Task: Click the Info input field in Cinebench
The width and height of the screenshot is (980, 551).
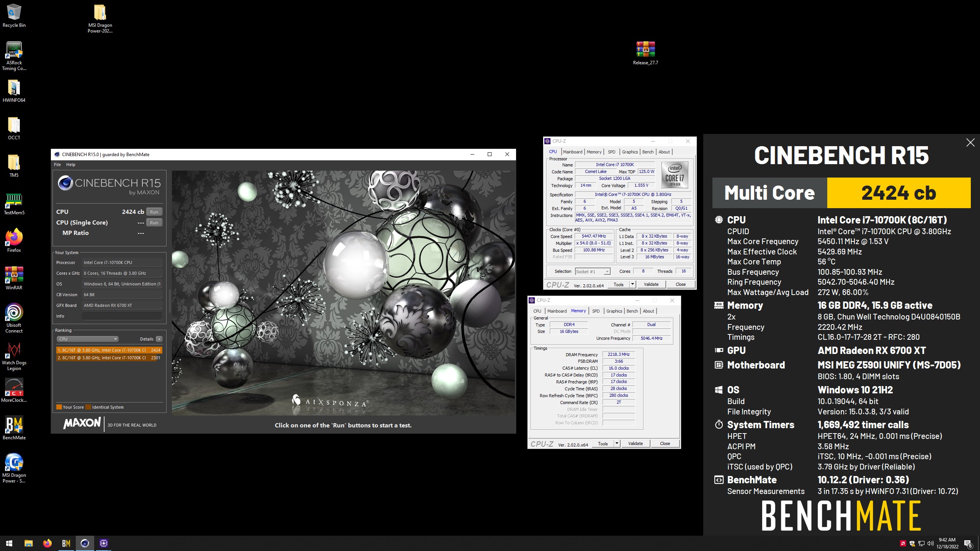Action: coord(122,316)
